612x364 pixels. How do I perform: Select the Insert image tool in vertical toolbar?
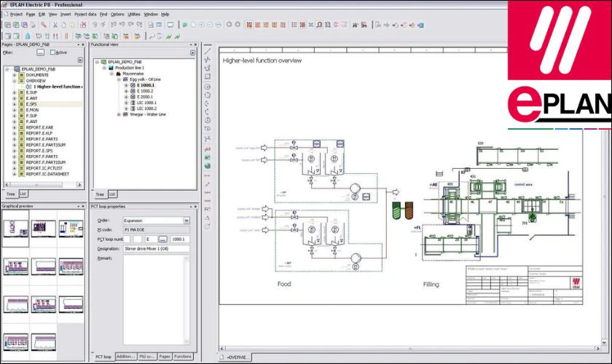tap(208, 157)
